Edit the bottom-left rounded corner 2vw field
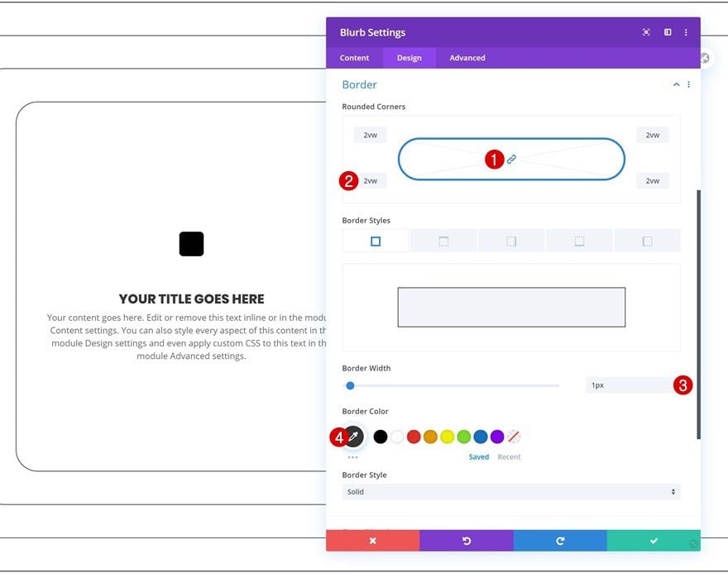The image size is (728, 578). pyautogui.click(x=370, y=180)
